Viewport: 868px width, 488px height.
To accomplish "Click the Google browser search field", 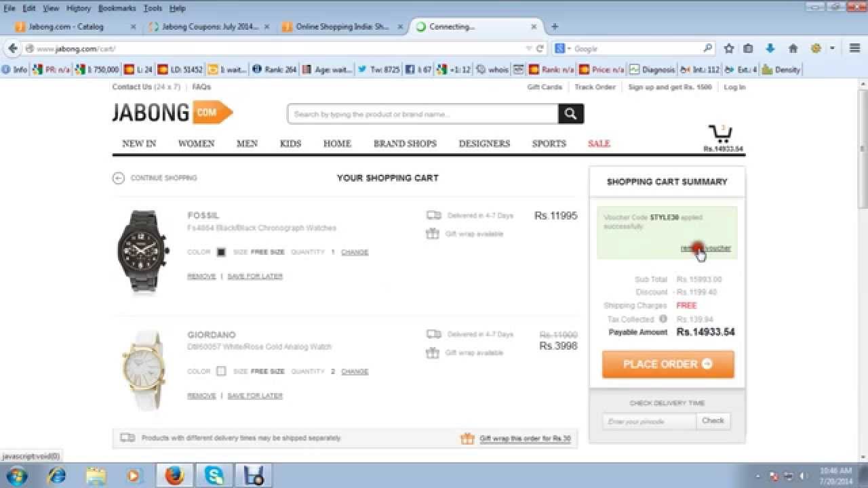I will click(x=636, y=49).
